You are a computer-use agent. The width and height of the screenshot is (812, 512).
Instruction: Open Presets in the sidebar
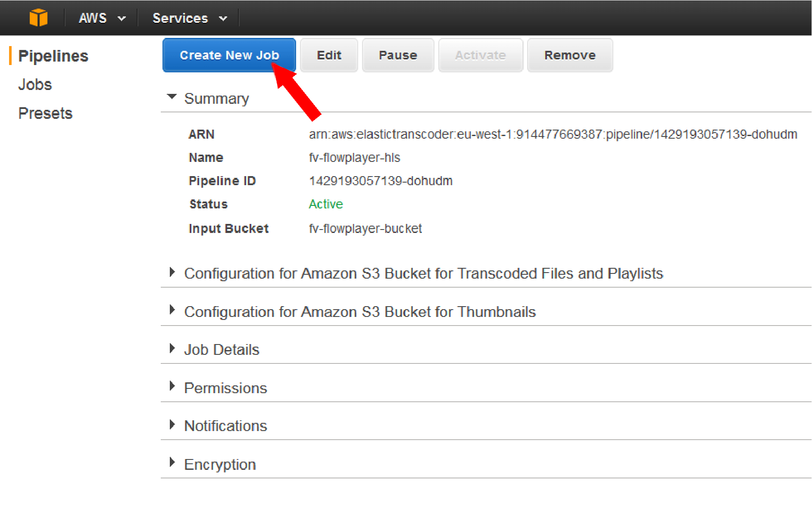tap(45, 113)
